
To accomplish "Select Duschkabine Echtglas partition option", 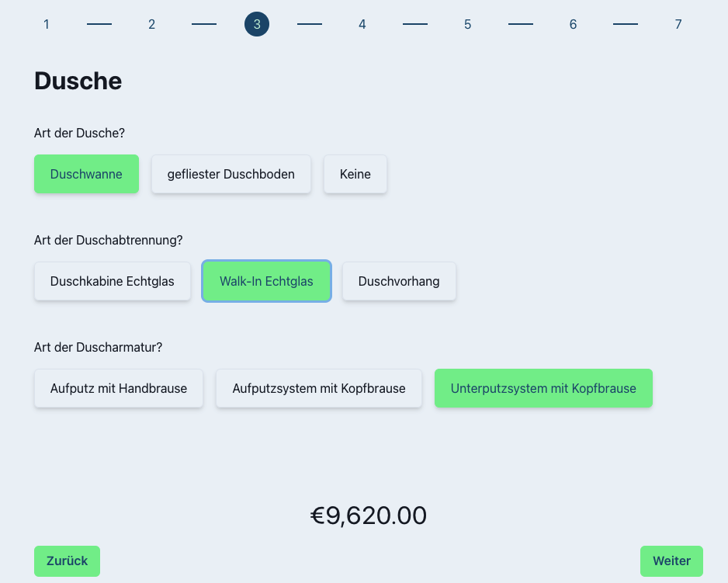I will click(x=112, y=281).
